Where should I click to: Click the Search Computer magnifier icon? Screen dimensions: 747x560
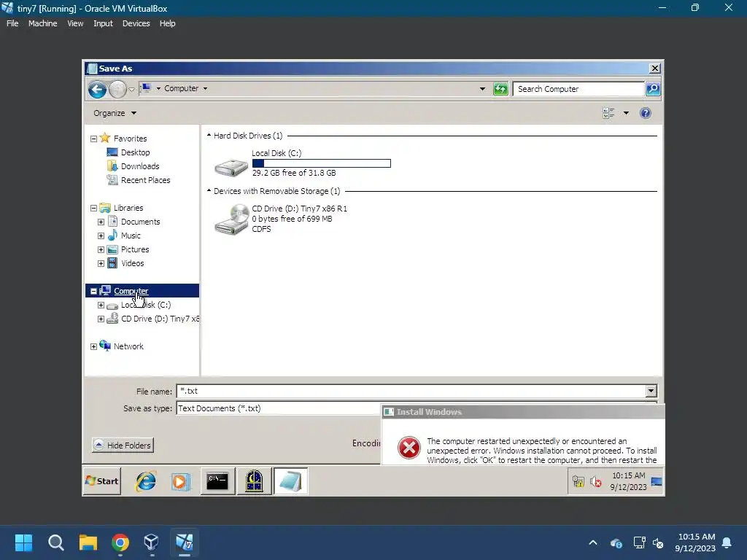click(653, 88)
